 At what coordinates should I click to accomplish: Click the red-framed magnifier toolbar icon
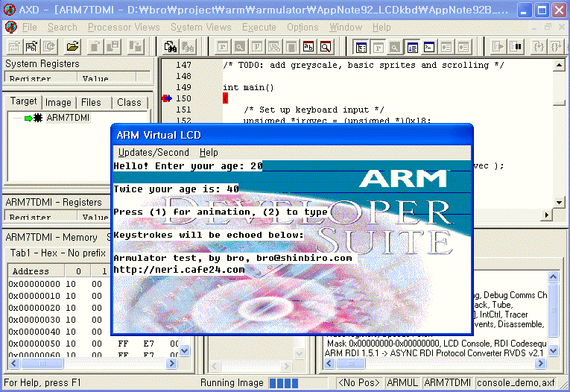point(326,47)
